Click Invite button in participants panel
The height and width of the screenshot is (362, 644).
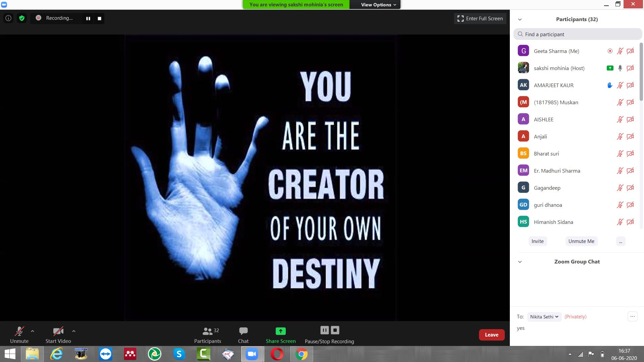point(537,241)
